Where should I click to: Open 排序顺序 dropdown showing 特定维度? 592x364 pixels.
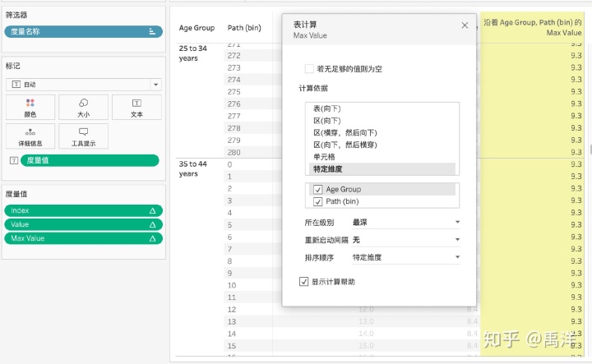tap(405, 257)
